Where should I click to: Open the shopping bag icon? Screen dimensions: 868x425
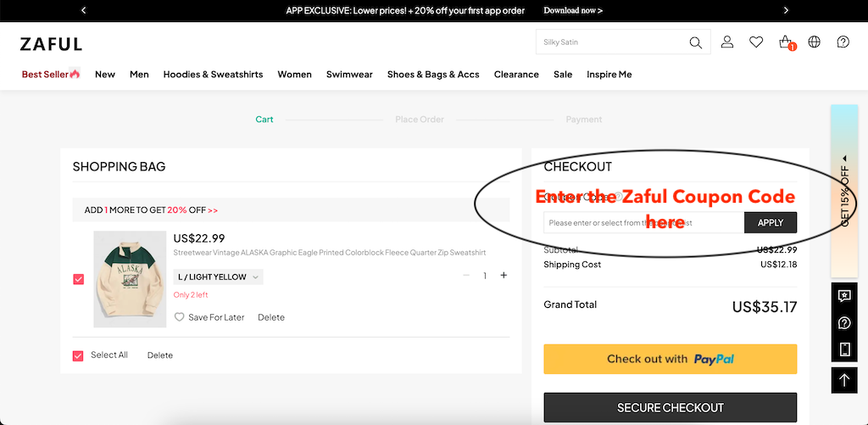[786, 42]
